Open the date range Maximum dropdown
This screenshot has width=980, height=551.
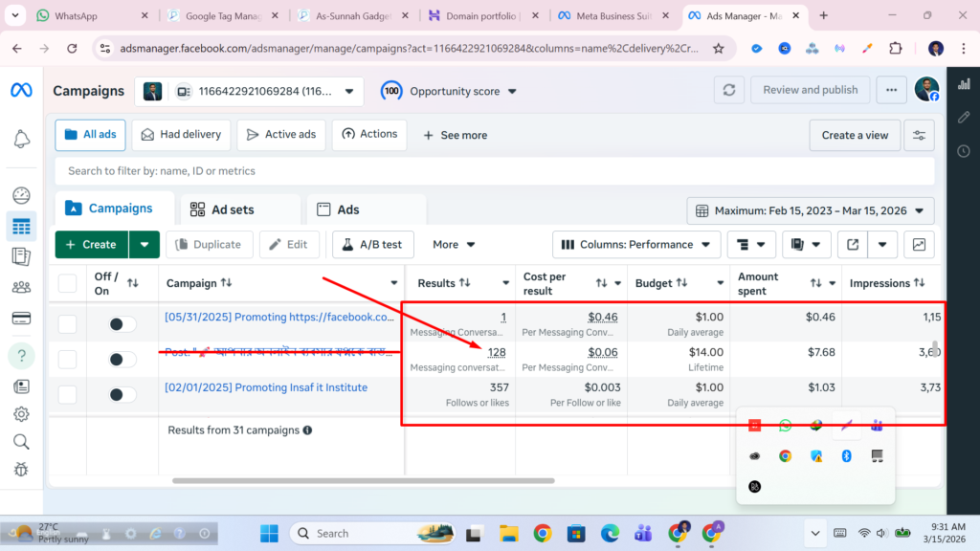tap(811, 210)
